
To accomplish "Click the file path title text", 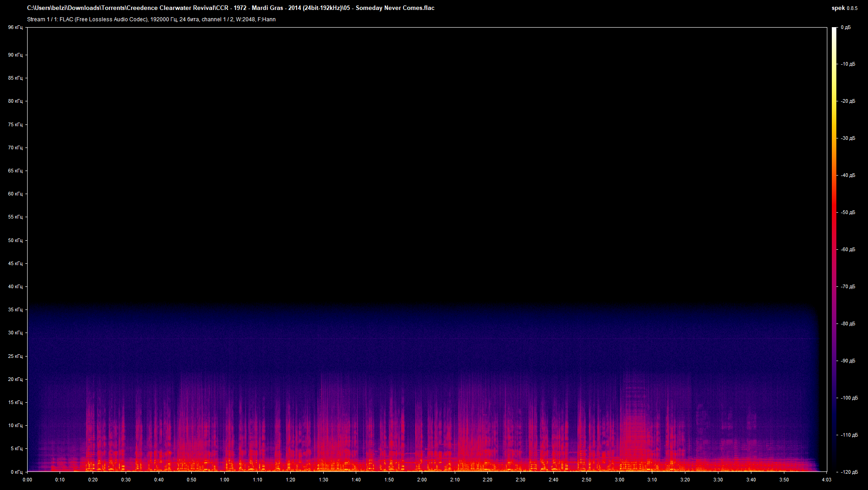I will (231, 8).
